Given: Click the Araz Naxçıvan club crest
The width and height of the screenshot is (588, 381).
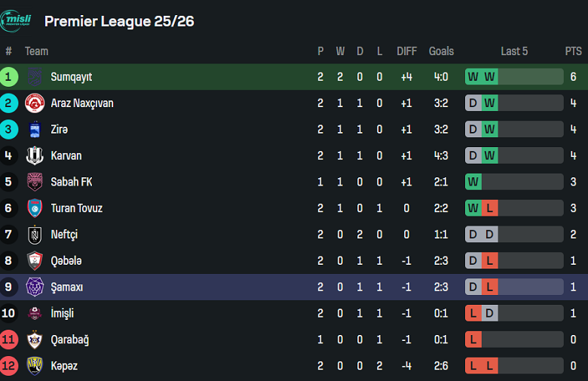Looking at the screenshot, I should [35, 103].
